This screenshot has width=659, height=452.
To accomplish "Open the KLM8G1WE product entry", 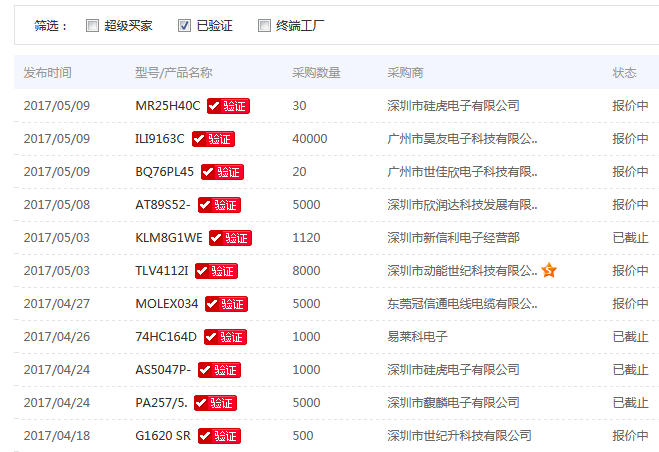I will click(169, 238).
